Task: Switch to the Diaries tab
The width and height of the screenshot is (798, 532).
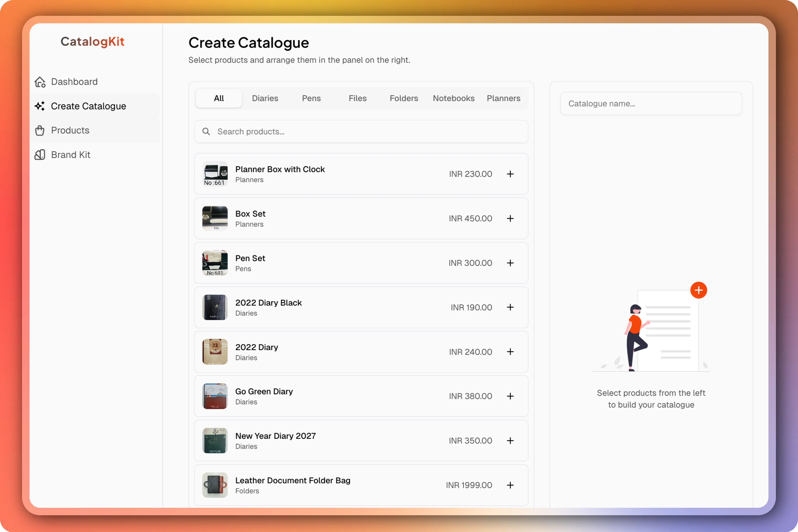Action: (x=265, y=98)
